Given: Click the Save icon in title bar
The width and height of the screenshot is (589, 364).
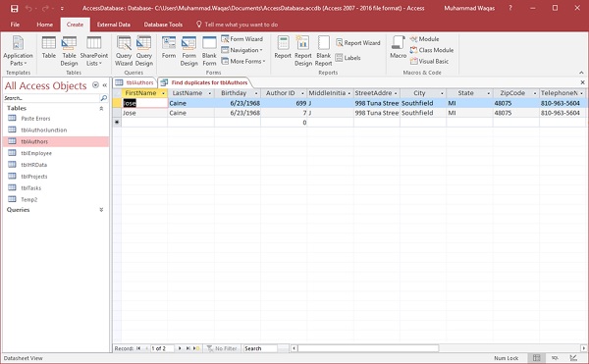Looking at the screenshot, I should point(15,8).
